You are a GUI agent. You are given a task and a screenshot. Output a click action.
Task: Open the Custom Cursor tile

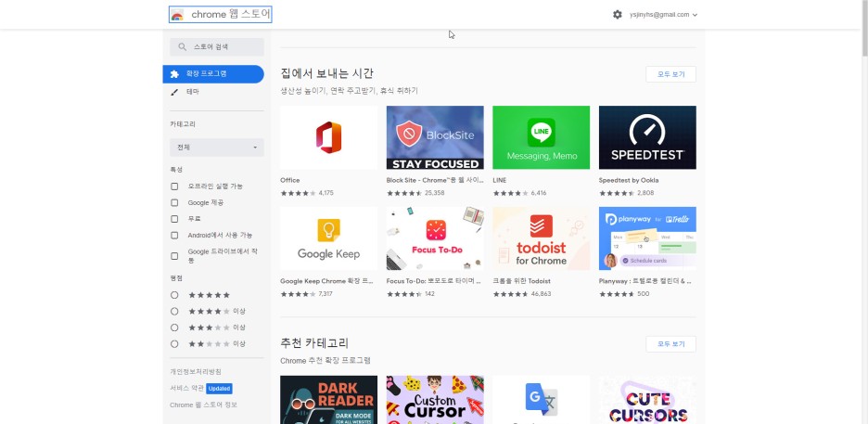[x=435, y=400]
